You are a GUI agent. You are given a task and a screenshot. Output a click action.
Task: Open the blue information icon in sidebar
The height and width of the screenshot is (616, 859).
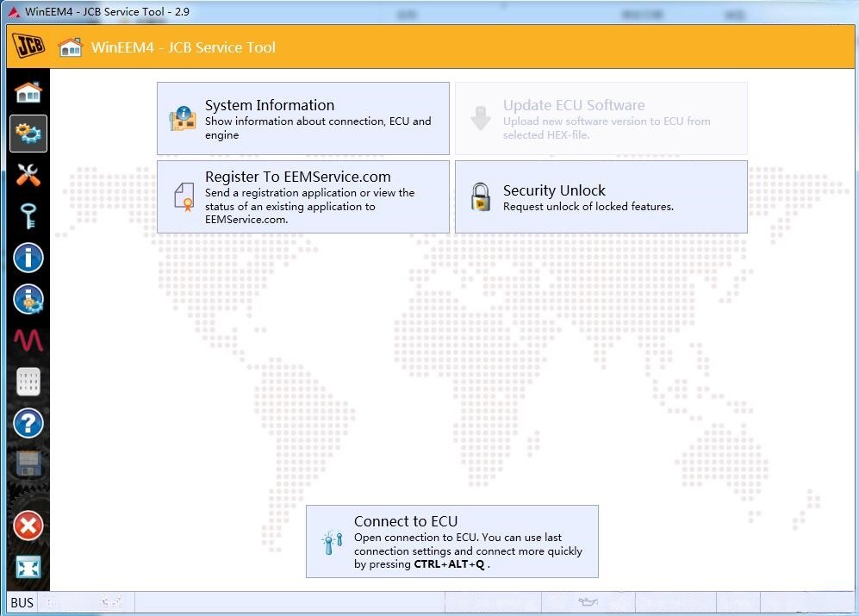pos(28,258)
